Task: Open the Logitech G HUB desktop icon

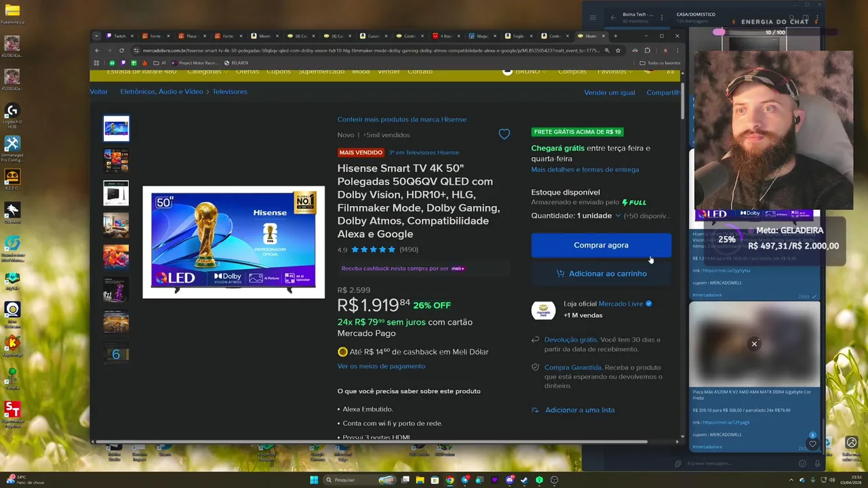Action: click(12, 115)
